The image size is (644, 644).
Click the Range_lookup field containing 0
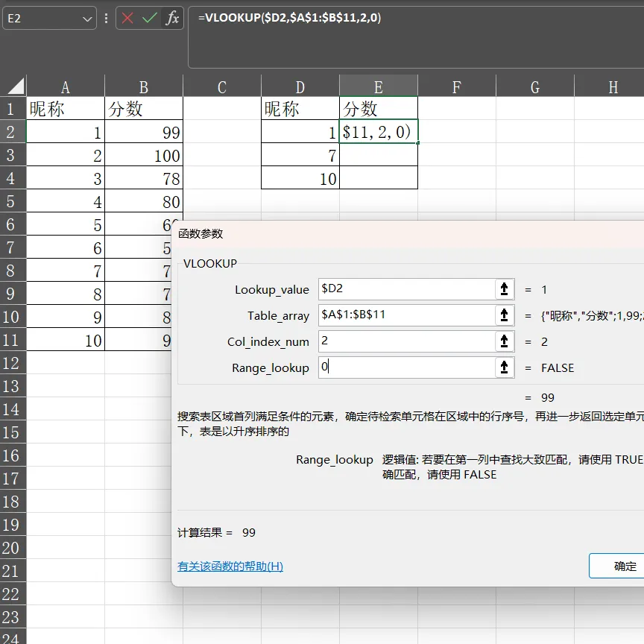coord(407,367)
